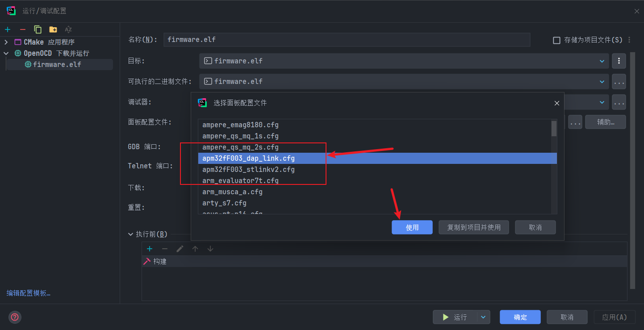This screenshot has height=330, width=644.
Task: Open the edit configuration templates link
Action: coord(29,293)
